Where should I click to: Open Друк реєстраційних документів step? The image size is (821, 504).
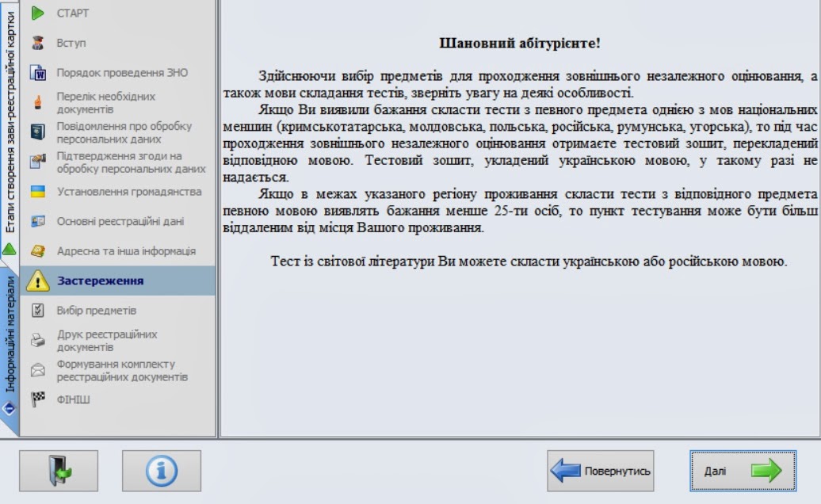[x=118, y=340]
